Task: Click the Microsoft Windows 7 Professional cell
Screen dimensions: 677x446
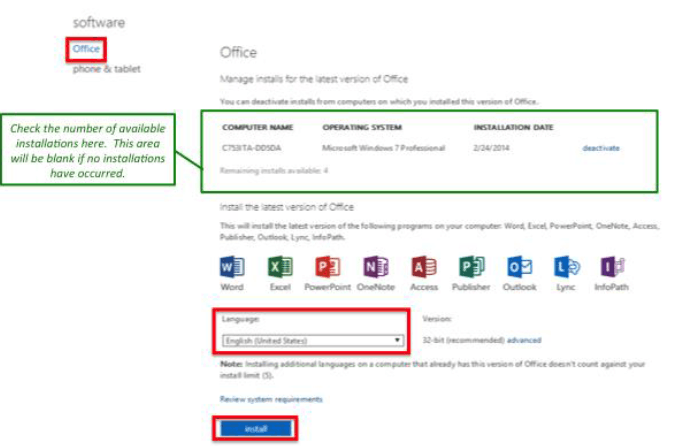Action: point(383,148)
